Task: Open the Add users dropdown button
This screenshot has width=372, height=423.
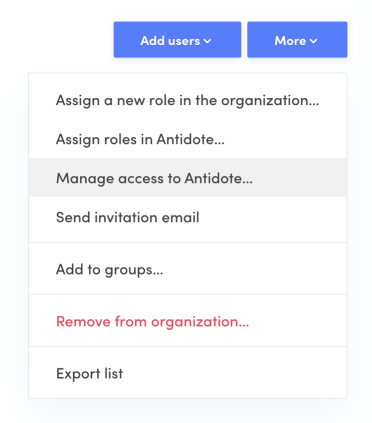Action: pos(177,40)
